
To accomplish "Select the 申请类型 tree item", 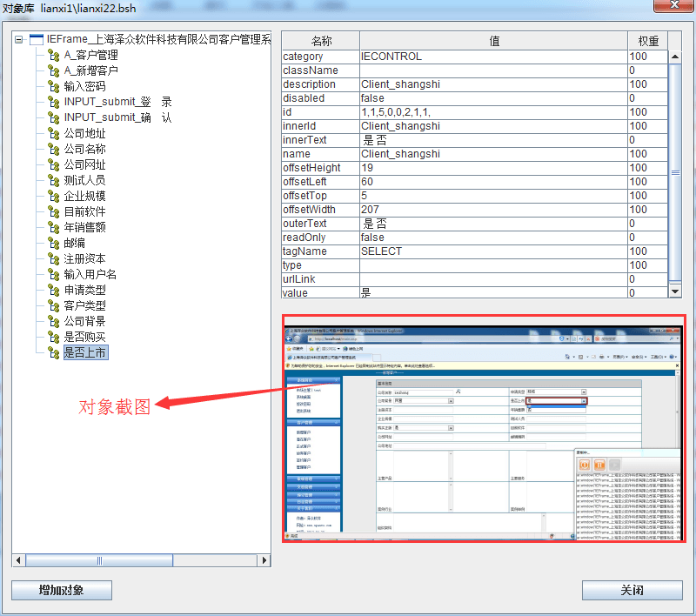I will click(84, 291).
